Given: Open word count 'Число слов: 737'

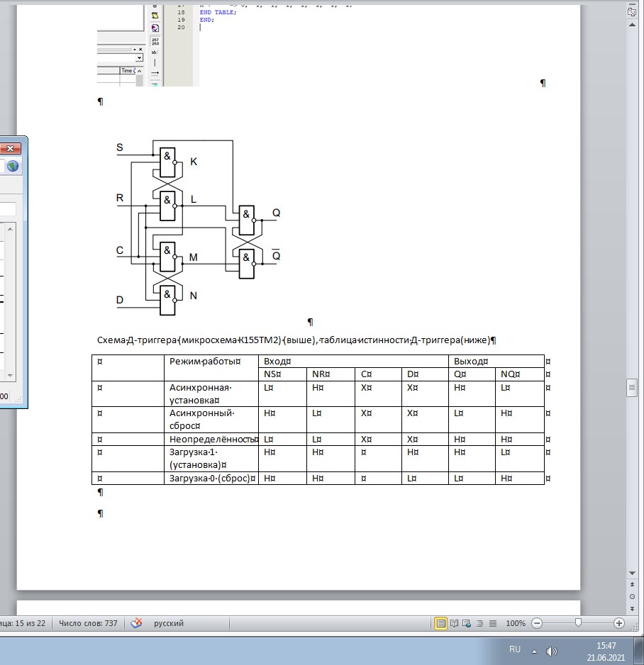Looking at the screenshot, I should click(x=88, y=623).
